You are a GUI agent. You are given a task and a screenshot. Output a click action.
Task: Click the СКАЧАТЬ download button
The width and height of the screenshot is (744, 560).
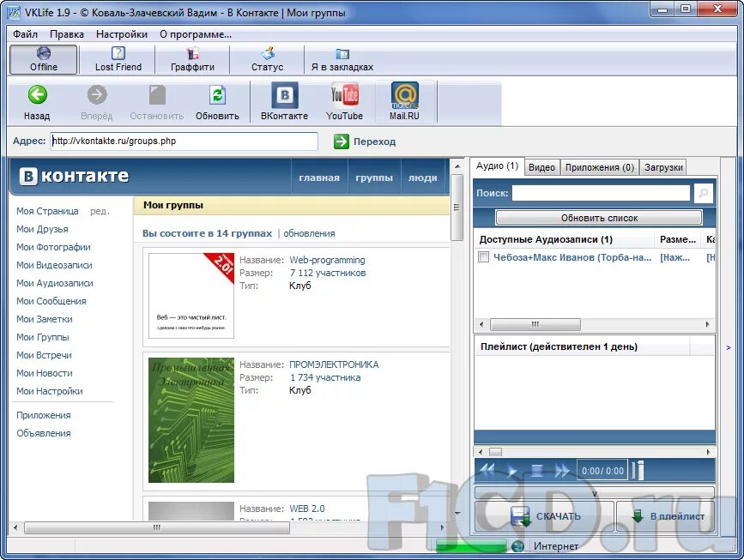coord(544,516)
